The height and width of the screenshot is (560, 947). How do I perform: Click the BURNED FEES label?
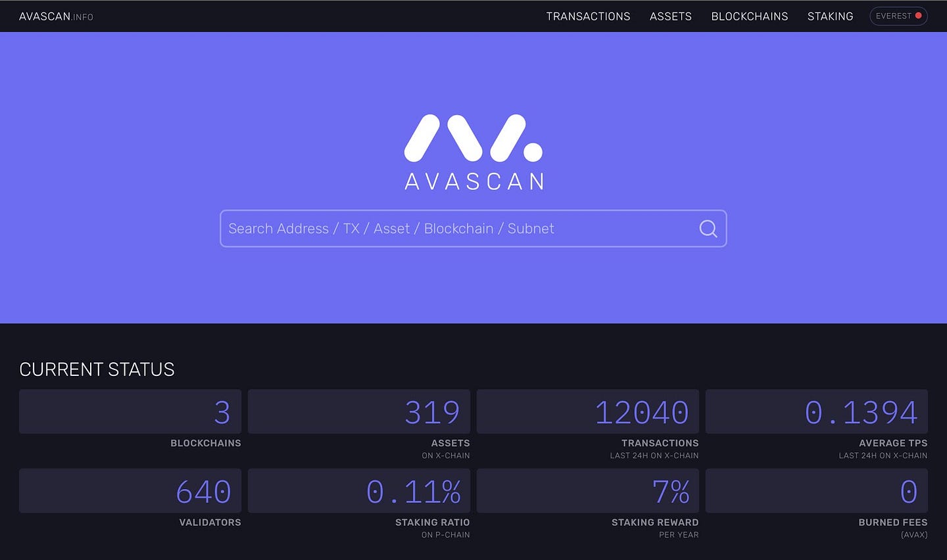click(x=893, y=523)
